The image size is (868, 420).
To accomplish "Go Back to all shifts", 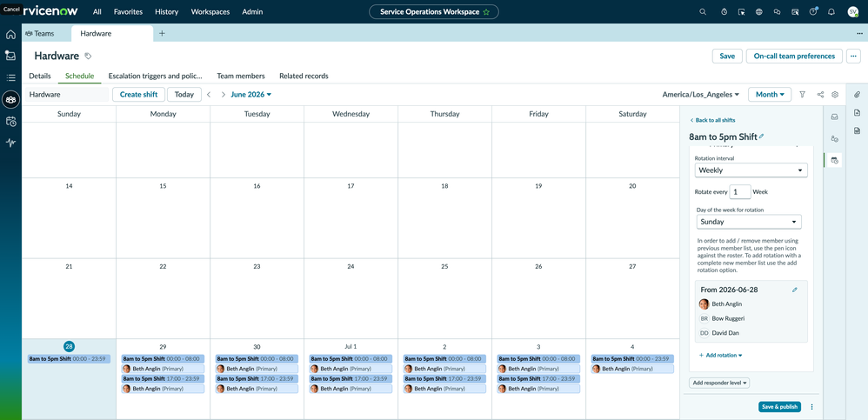I will [712, 120].
